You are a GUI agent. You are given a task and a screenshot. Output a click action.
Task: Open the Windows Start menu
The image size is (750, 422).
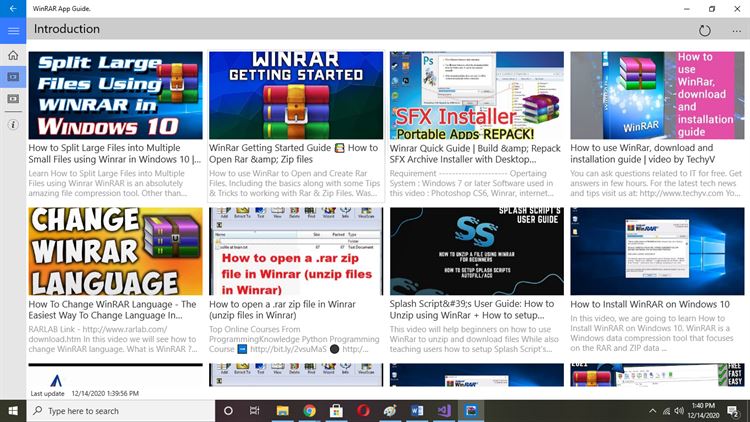13,411
